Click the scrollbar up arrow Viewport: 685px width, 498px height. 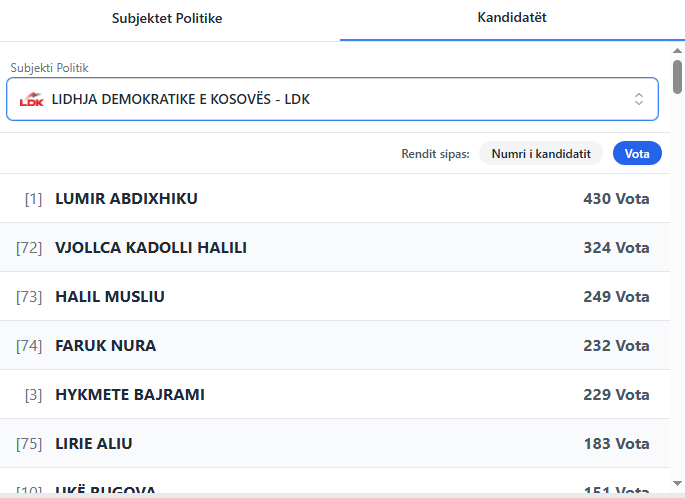pos(677,49)
